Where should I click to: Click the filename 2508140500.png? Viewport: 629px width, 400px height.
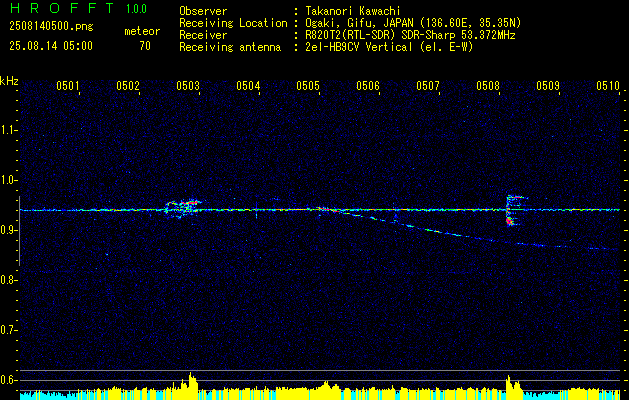[x=51, y=27]
